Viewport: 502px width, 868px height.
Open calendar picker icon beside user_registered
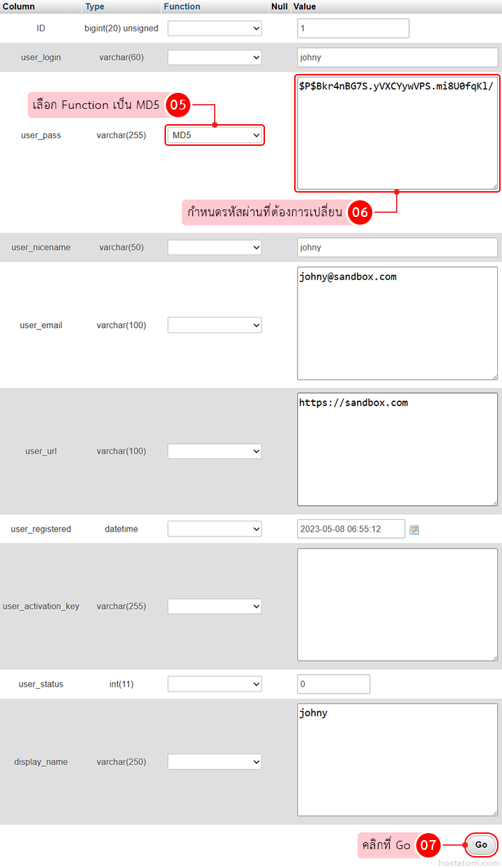tap(414, 530)
